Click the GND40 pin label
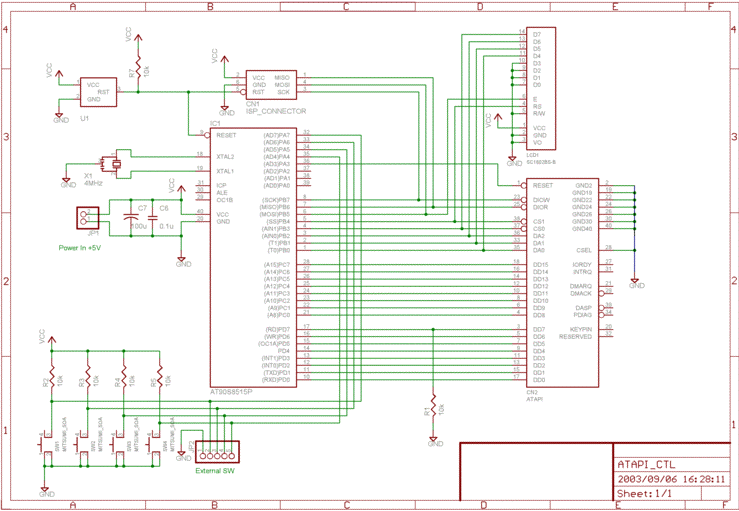Viewport: 739px width, 511px height. [583, 229]
